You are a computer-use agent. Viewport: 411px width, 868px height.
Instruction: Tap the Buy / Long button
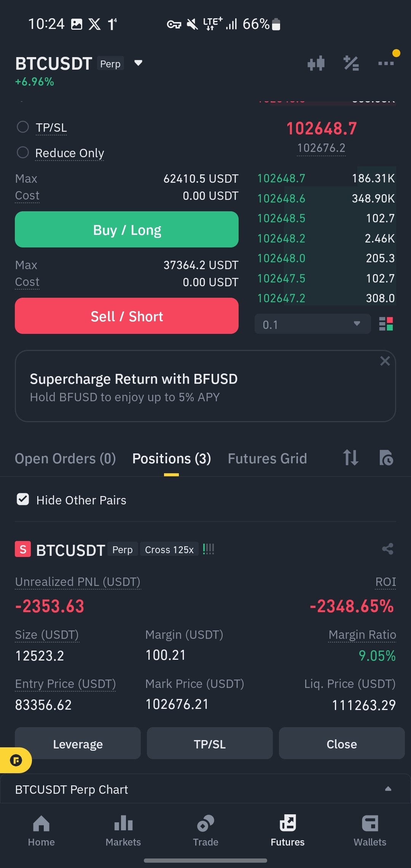127,230
